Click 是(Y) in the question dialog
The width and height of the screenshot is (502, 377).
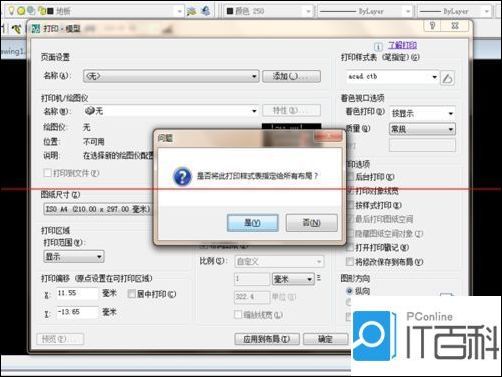[x=253, y=223]
